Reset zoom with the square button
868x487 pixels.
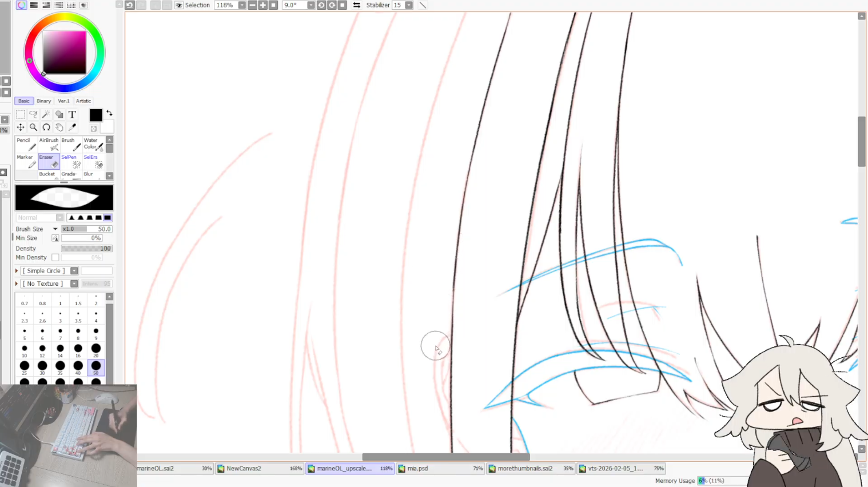(273, 5)
